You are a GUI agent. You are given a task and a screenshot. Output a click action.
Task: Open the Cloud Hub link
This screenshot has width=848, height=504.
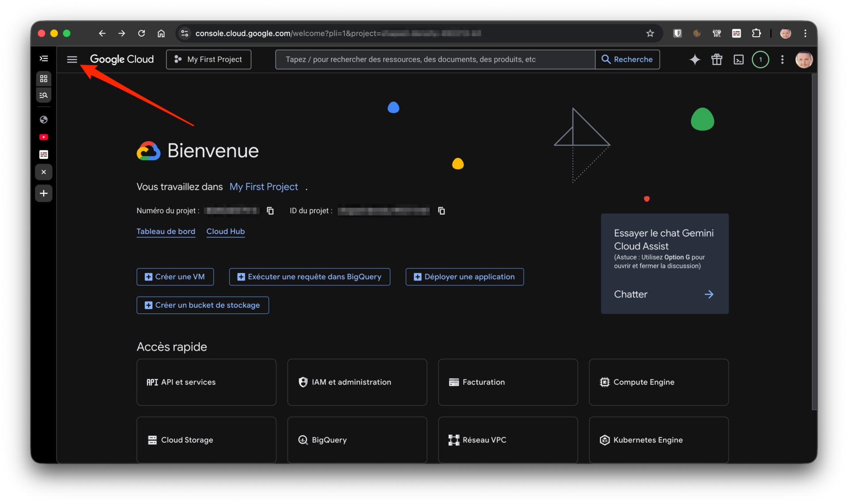[225, 231]
